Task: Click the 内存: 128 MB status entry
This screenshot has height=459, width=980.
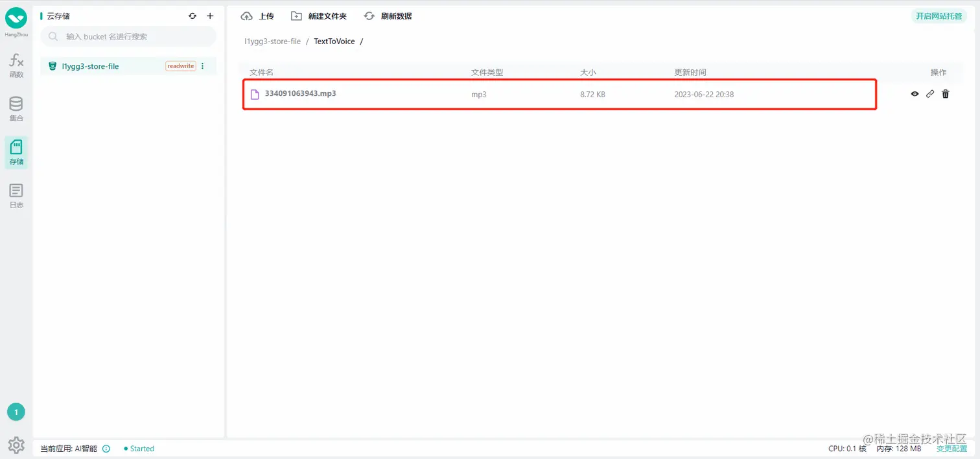Action: coord(899,449)
